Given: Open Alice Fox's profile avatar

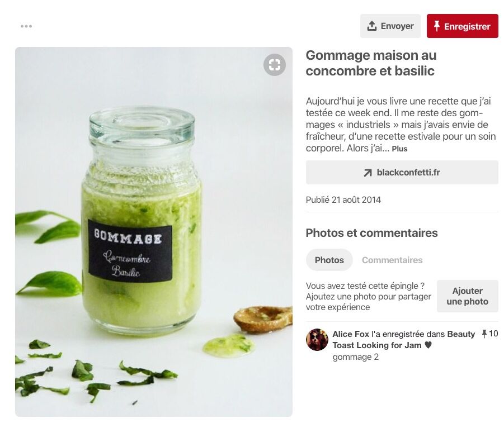Looking at the screenshot, I should tap(317, 340).
